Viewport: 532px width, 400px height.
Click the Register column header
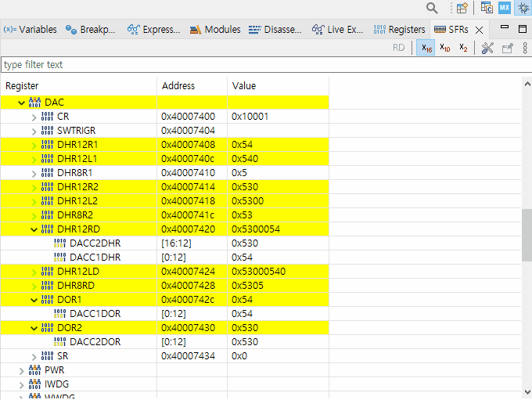click(x=79, y=86)
